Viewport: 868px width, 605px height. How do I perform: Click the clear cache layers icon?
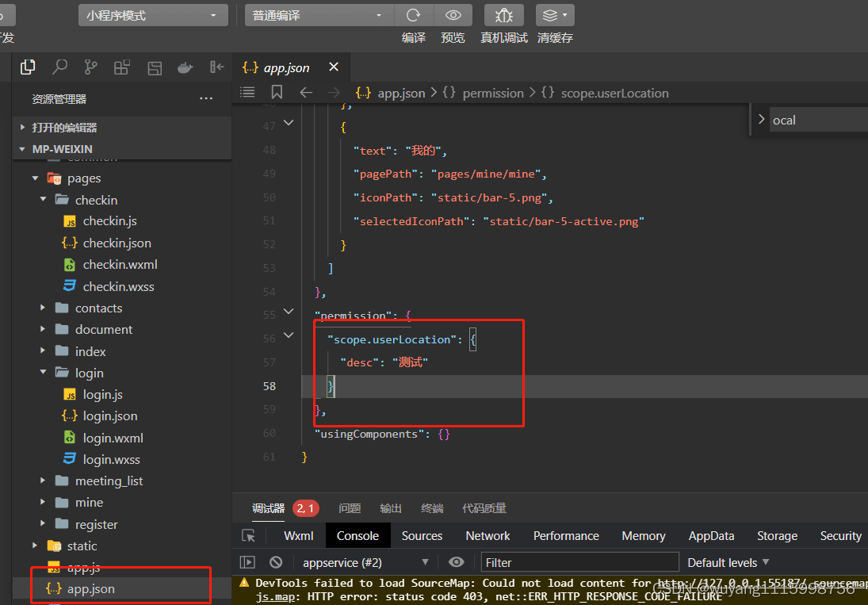[x=555, y=15]
